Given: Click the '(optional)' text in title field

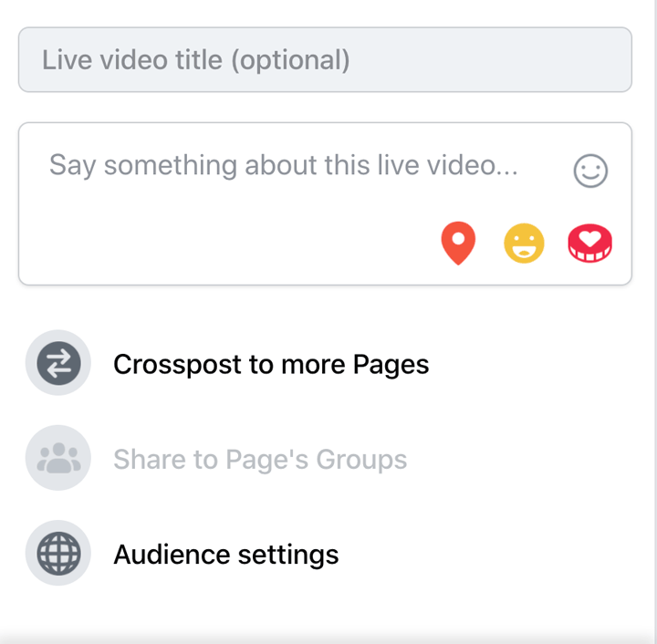Looking at the screenshot, I should coord(290,60).
